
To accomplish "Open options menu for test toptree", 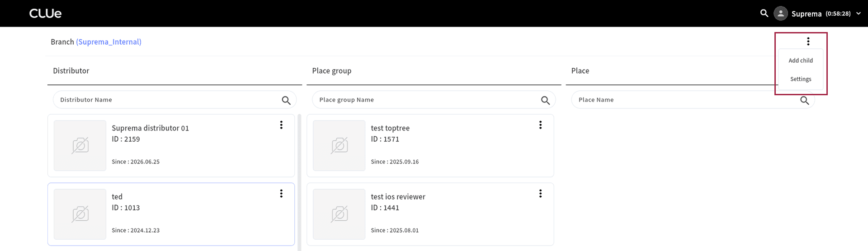I will point(540,125).
